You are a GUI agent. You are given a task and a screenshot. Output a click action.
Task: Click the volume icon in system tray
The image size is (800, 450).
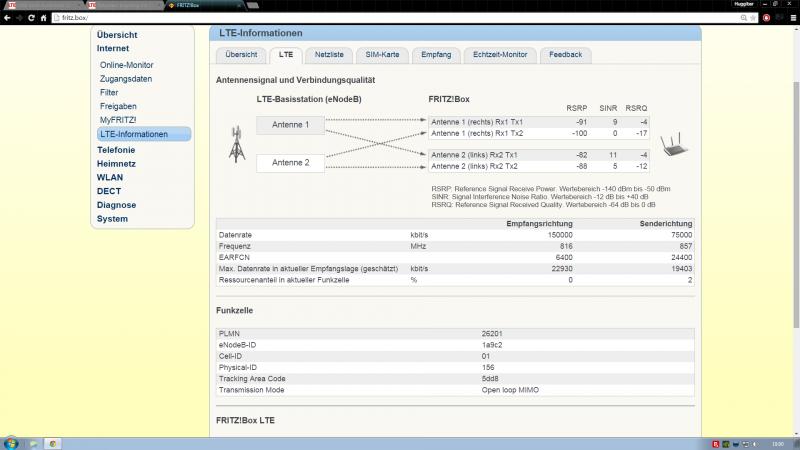[755, 444]
